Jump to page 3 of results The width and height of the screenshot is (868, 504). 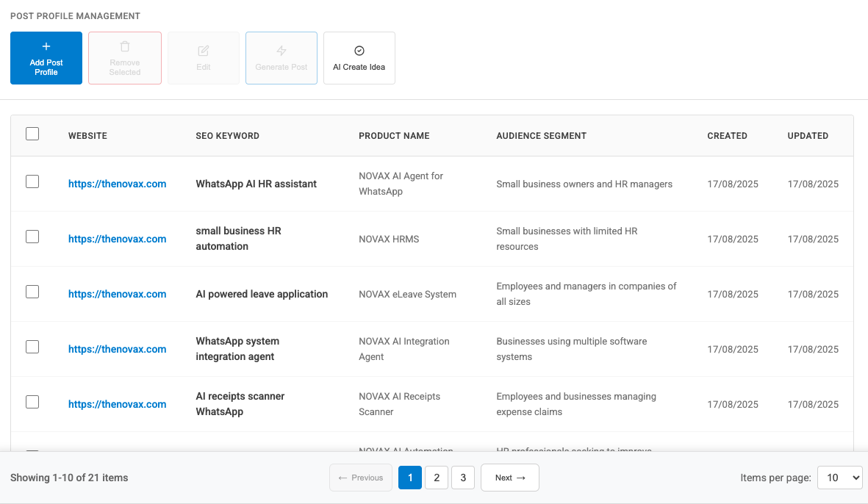point(463,478)
